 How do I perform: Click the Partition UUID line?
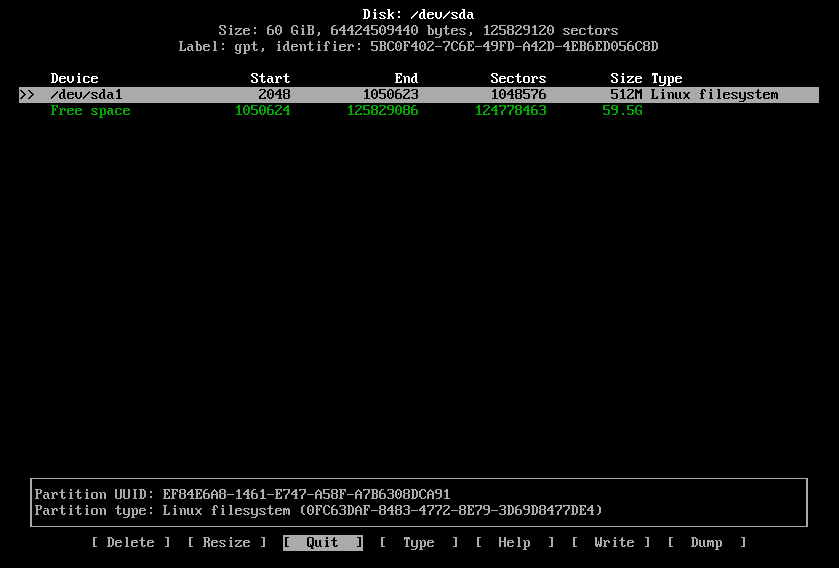click(x=242, y=494)
